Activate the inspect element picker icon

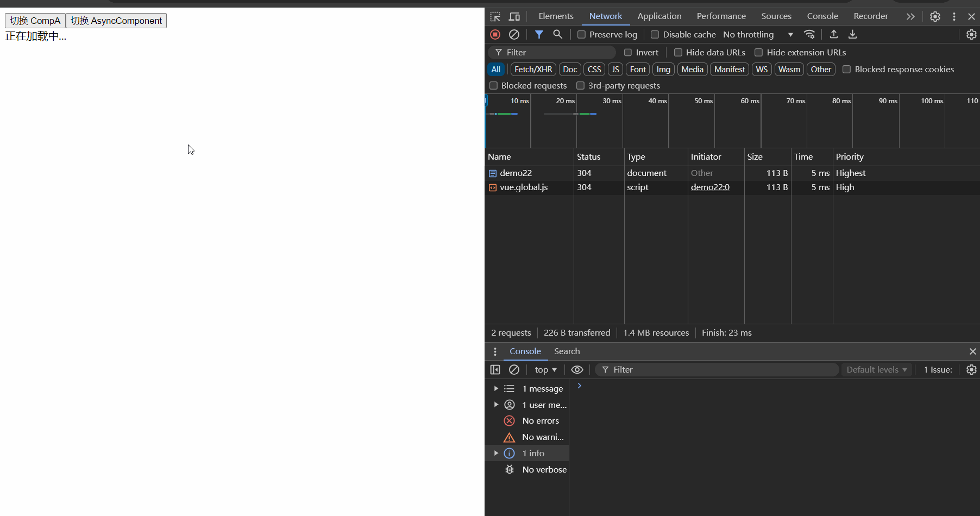pos(495,16)
